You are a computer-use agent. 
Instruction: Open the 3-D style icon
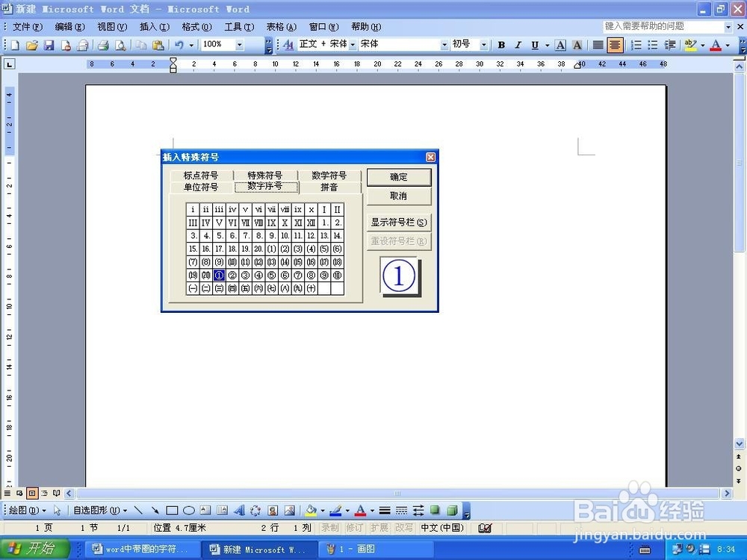pos(452,511)
